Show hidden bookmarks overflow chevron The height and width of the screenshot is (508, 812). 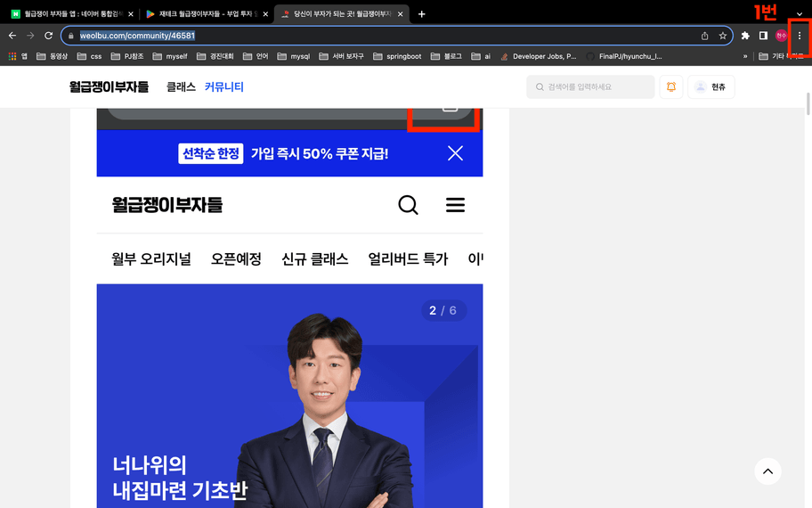(745, 56)
